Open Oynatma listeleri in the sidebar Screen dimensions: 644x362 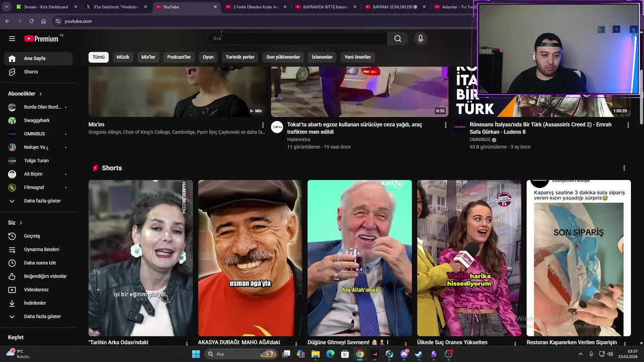point(39,249)
